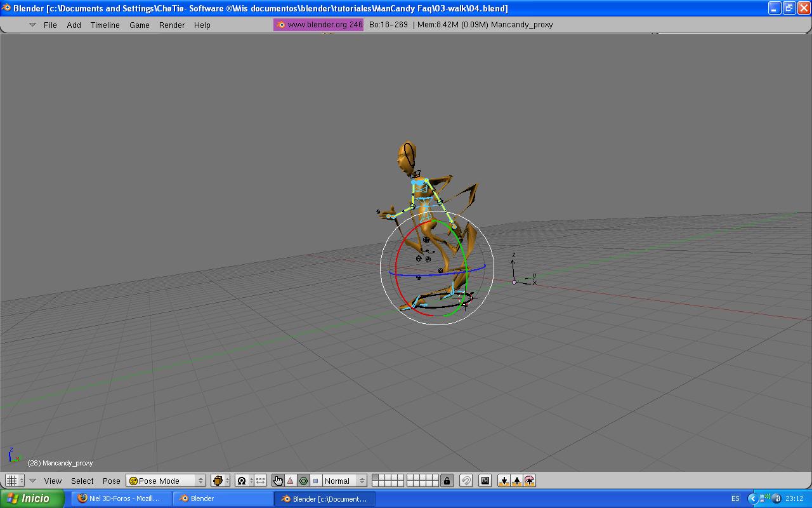This screenshot has width=812, height=508.
Task: Click the disabled snap magnet icon
Action: 466,481
